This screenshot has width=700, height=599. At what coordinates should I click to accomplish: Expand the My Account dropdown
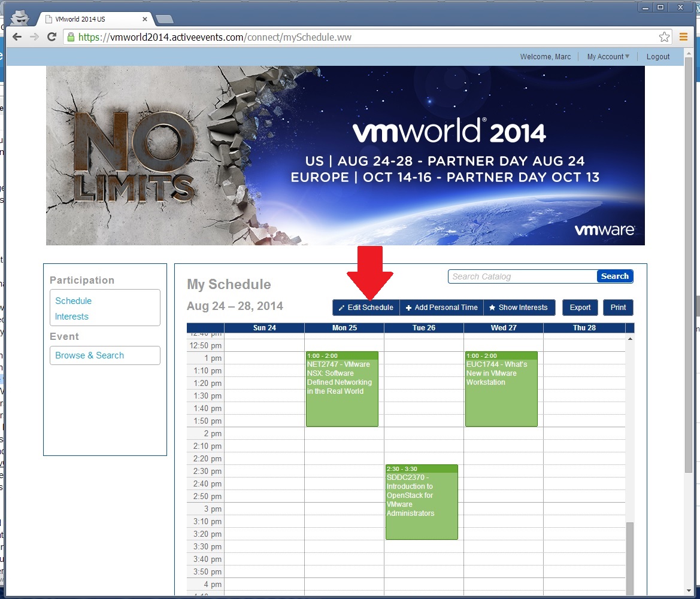click(608, 57)
